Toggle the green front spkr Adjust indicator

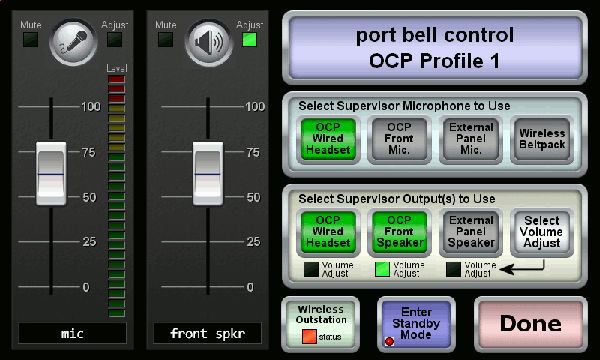click(x=249, y=39)
